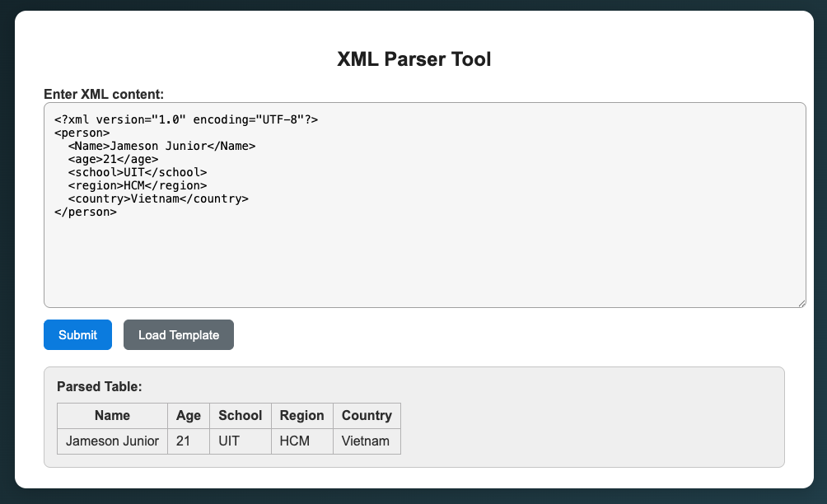
Task: Place cursor in the country tag line
Action: coord(158,198)
